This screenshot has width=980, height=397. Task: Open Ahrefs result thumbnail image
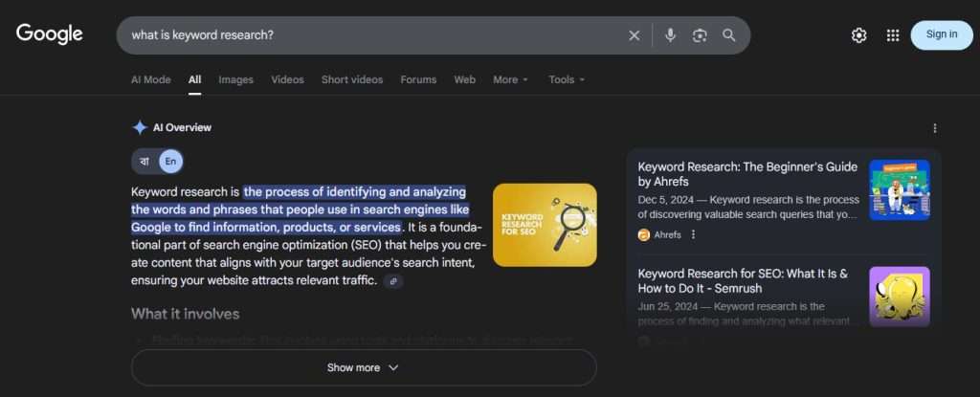(x=899, y=190)
